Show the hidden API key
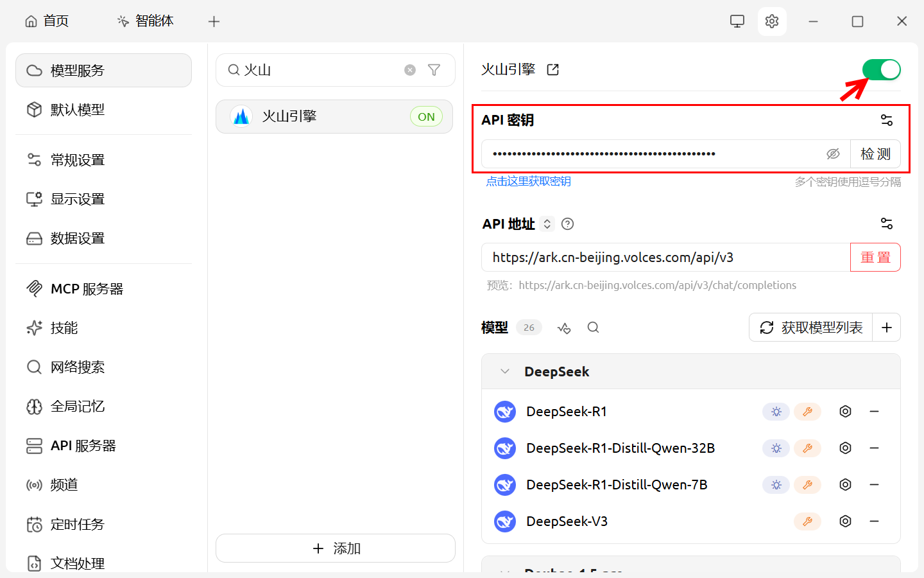Screen dimensions: 924x578 (833, 154)
